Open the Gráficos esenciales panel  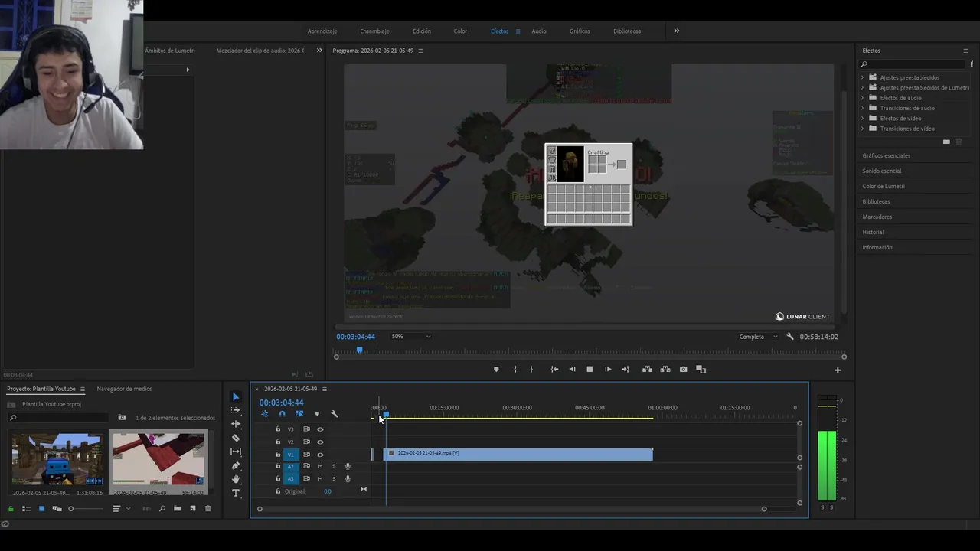886,155
